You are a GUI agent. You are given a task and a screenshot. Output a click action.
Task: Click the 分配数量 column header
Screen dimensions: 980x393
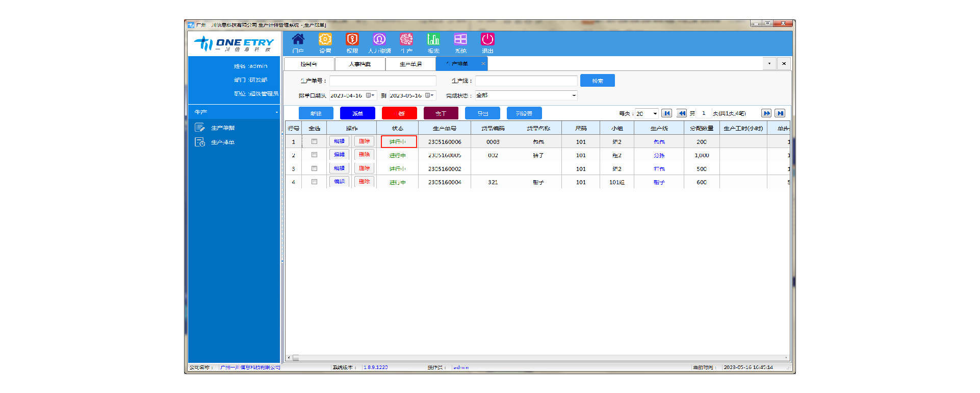702,128
